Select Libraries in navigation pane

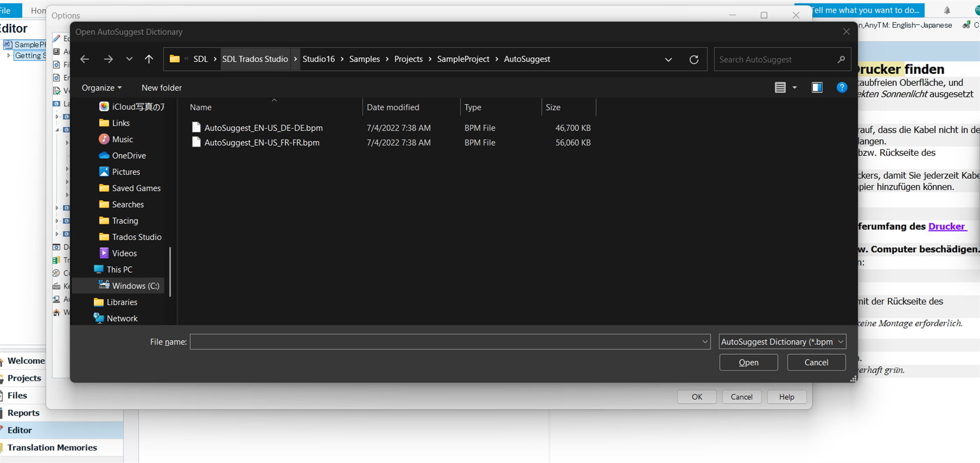(115, 302)
